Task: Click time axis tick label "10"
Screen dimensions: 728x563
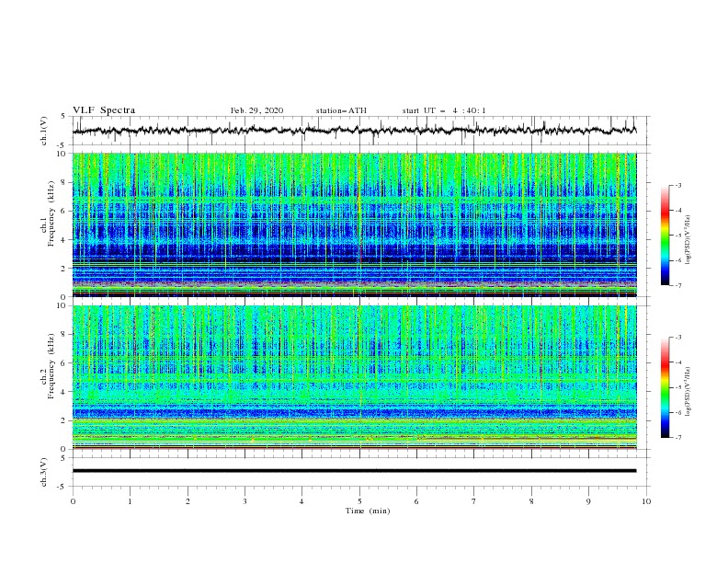Action: pos(646,501)
